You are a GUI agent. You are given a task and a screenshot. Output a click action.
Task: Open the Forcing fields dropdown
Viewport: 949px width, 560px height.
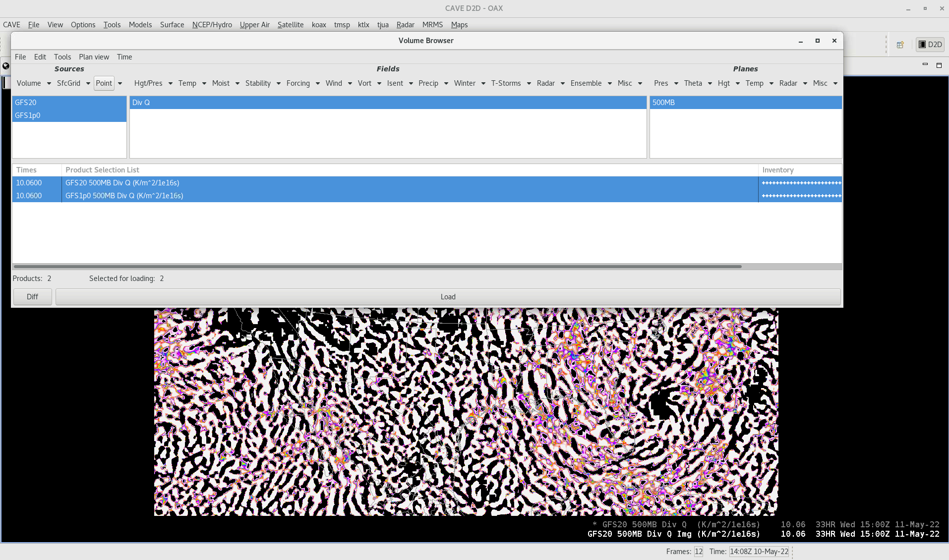click(302, 83)
